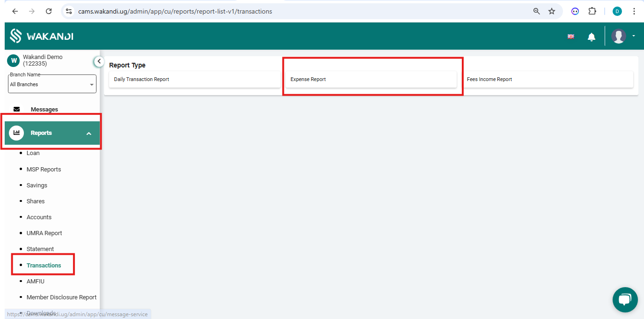The width and height of the screenshot is (644, 319).
Task: Select the Reports menu label
Action: click(x=41, y=133)
